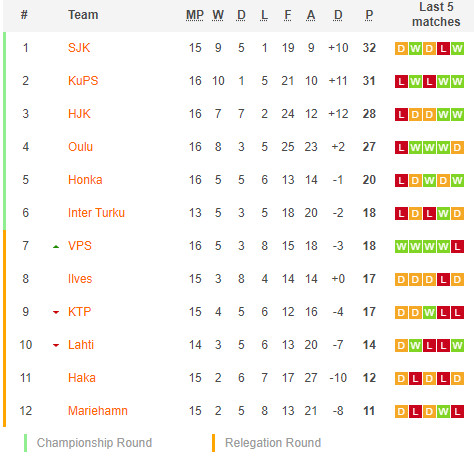
Task: Click Oulu's orange draw badge
Action: tap(457, 148)
